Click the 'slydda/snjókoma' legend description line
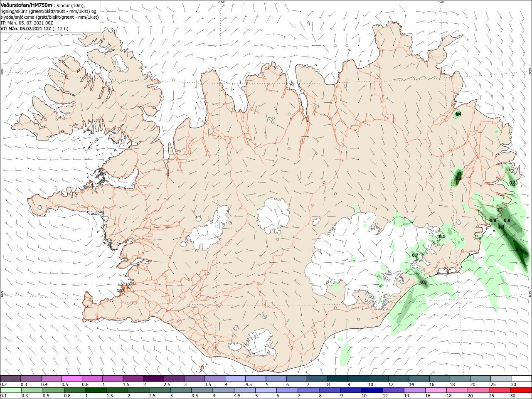532x399 pixels. pos(49,17)
